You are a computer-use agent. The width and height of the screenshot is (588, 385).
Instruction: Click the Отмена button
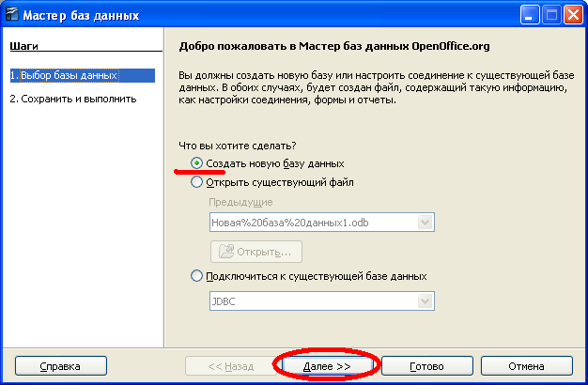click(x=527, y=366)
